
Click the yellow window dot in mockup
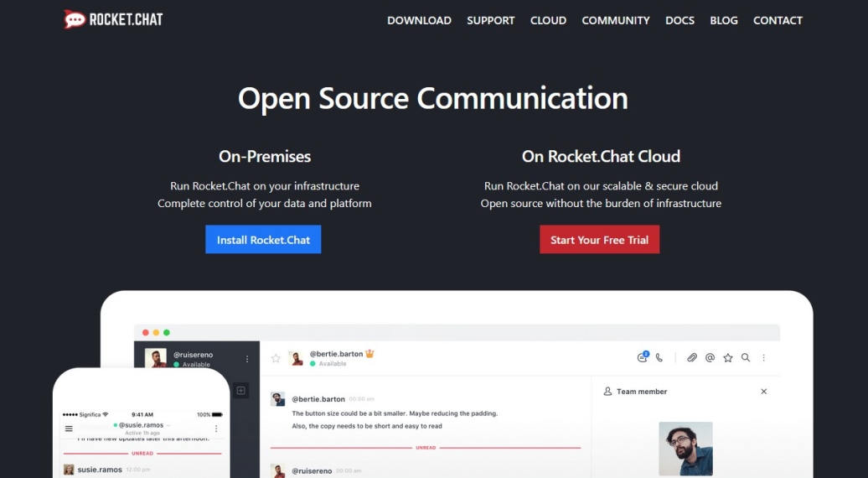coord(156,332)
